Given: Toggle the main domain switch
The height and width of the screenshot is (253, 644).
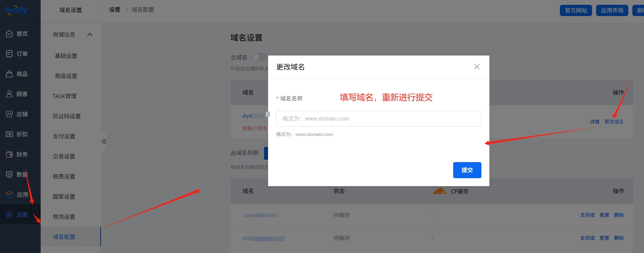Looking at the screenshot, I should [258, 58].
